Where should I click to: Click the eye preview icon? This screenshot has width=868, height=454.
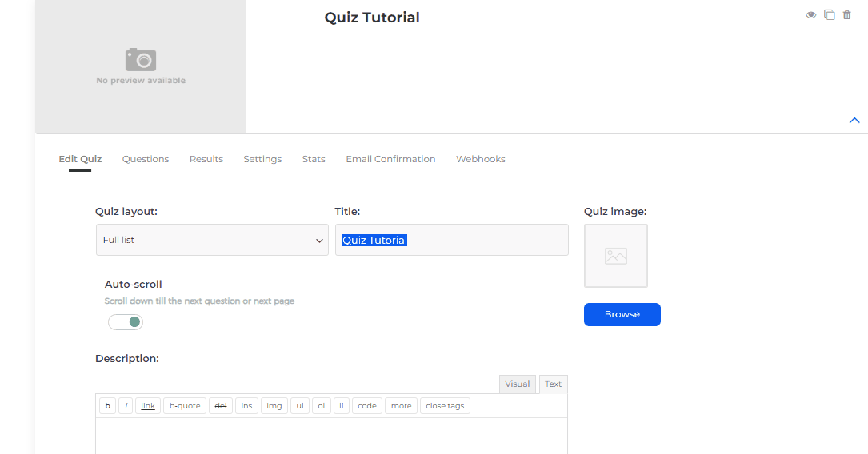pos(810,15)
